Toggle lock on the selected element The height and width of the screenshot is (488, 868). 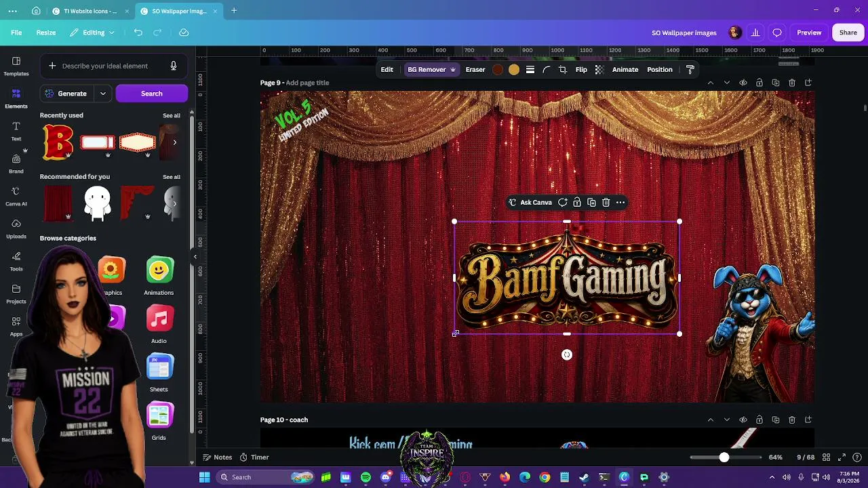pos(577,203)
